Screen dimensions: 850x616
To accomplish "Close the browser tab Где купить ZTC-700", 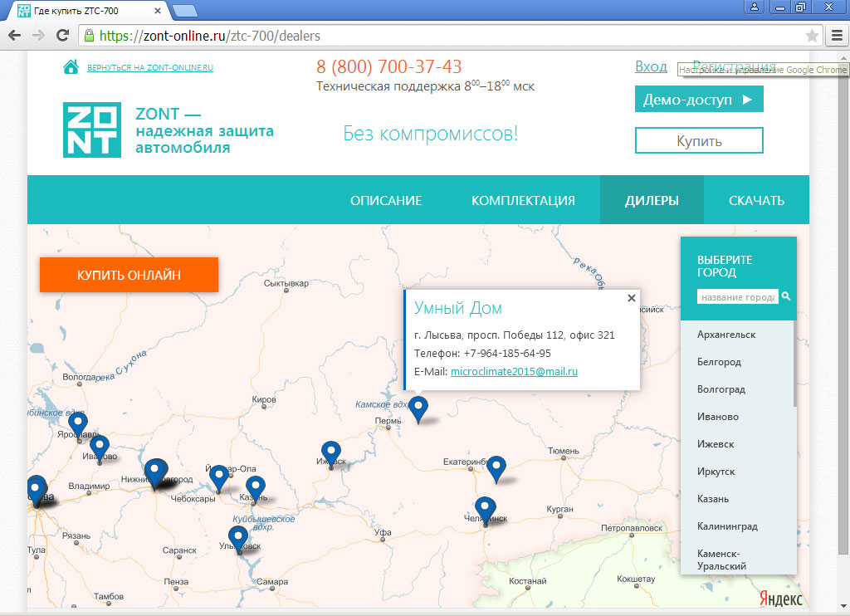I will point(157,10).
